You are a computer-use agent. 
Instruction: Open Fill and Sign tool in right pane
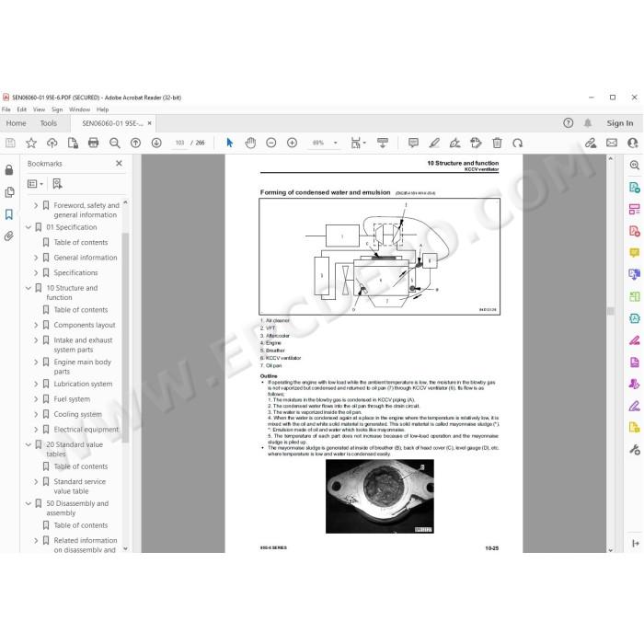(x=634, y=407)
